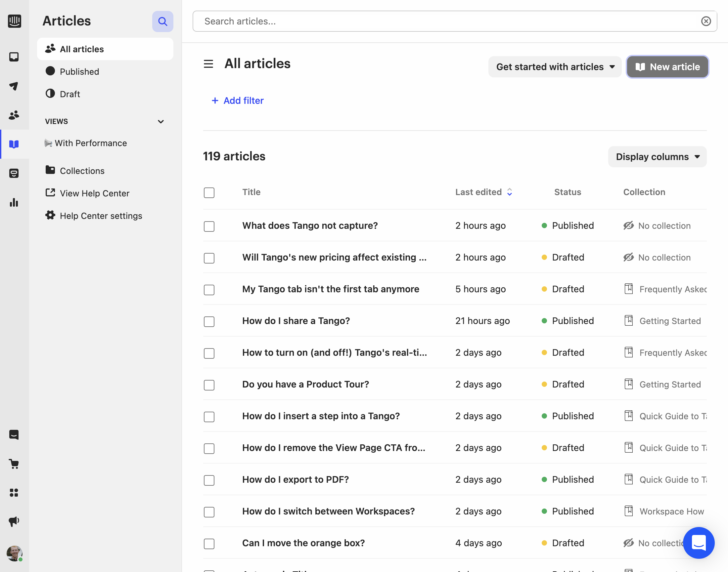
Task: Open Get started with articles dropdown
Action: pos(555,67)
